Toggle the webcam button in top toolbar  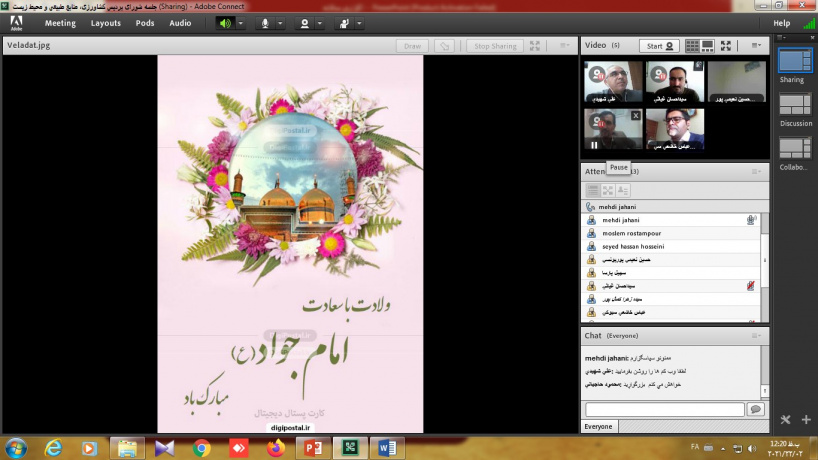click(305, 23)
